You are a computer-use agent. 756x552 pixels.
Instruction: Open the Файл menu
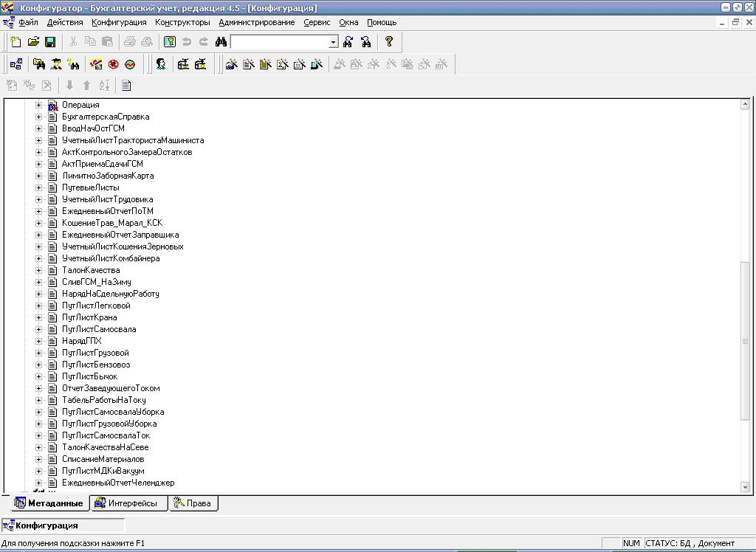coord(29,22)
